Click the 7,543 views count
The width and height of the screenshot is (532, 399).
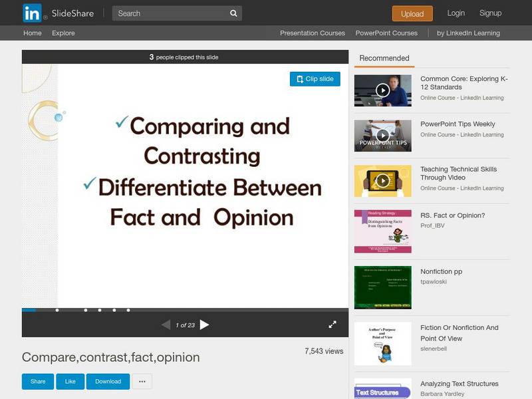click(x=324, y=351)
